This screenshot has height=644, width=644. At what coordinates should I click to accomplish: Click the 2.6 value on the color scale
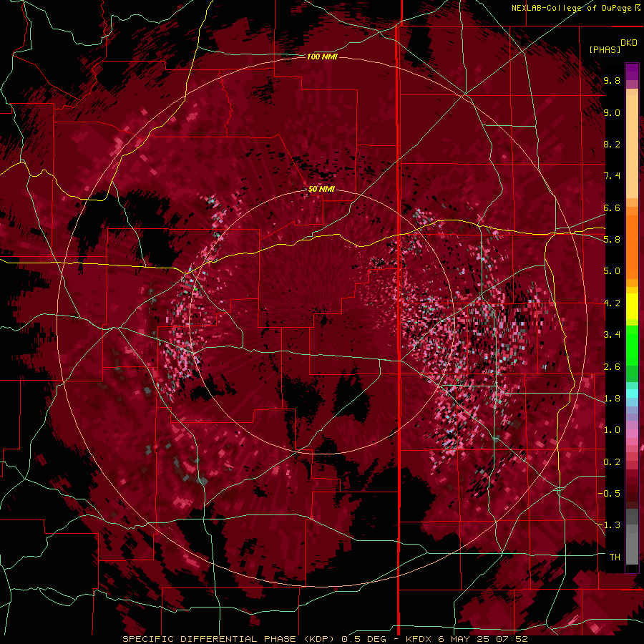(612, 367)
